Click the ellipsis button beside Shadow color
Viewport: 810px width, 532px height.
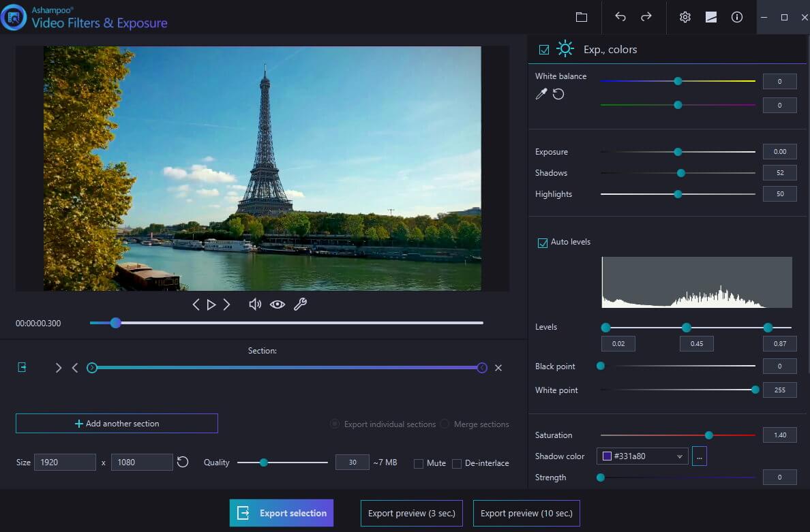pyautogui.click(x=699, y=456)
